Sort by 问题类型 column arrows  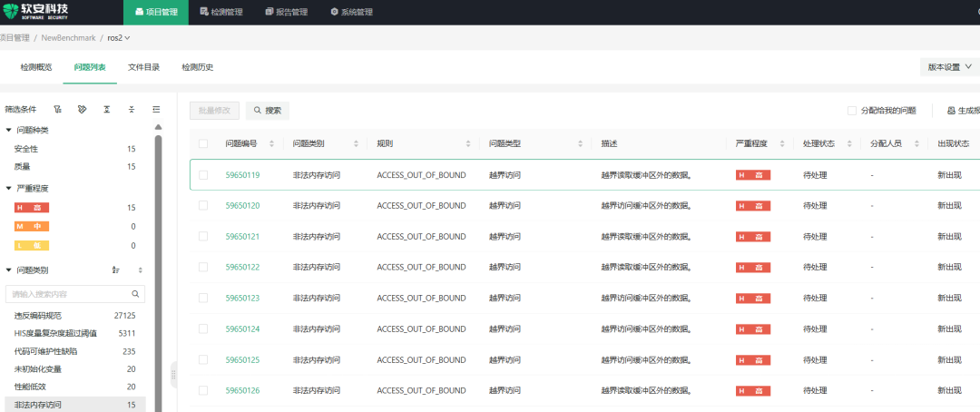point(581,143)
